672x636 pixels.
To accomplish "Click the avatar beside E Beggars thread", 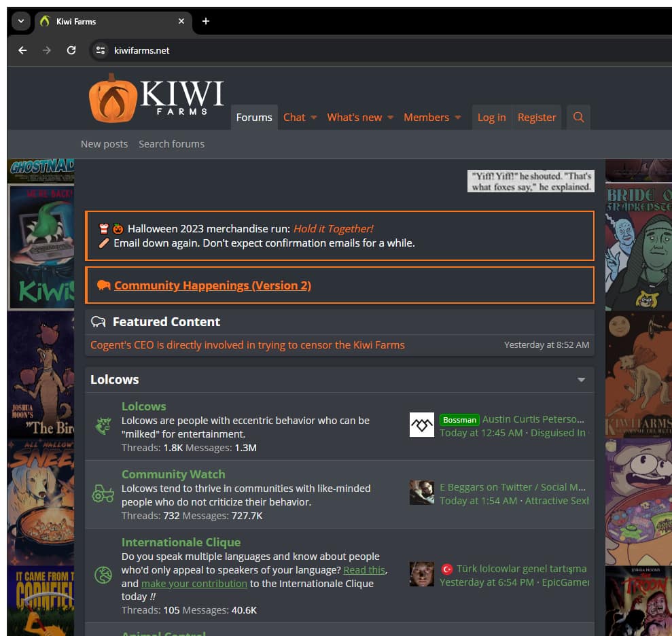I will coord(422,493).
